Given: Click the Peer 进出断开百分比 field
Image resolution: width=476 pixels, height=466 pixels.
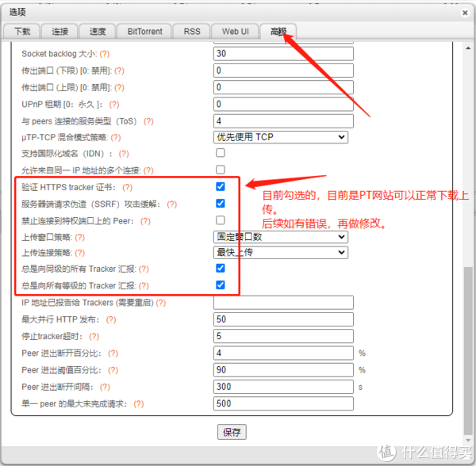Looking at the screenshot, I should 283,353.
